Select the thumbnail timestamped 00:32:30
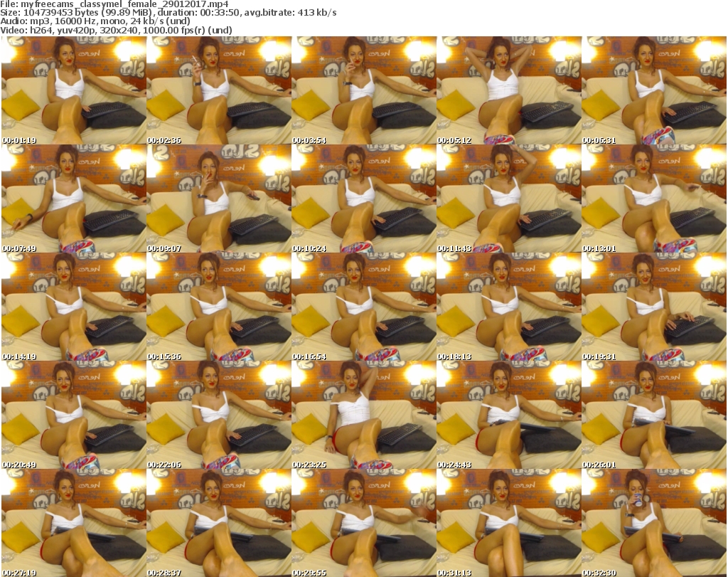This screenshot has width=728, height=577. 654,523
